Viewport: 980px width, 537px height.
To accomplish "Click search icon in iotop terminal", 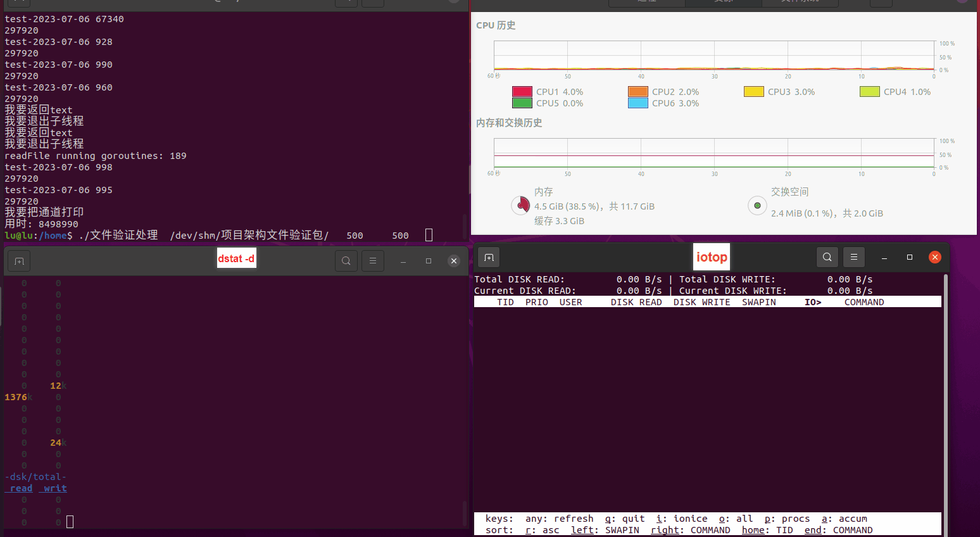I will (x=827, y=257).
